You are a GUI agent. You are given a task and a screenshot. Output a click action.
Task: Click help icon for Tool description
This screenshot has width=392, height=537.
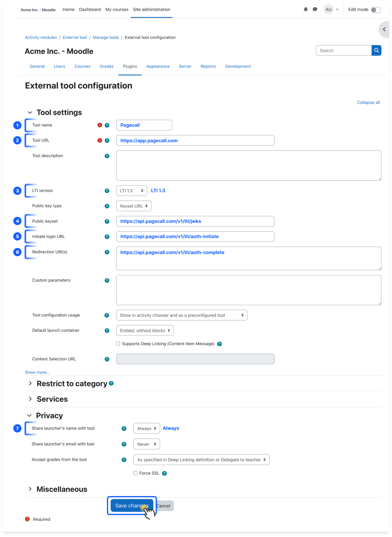click(x=107, y=156)
